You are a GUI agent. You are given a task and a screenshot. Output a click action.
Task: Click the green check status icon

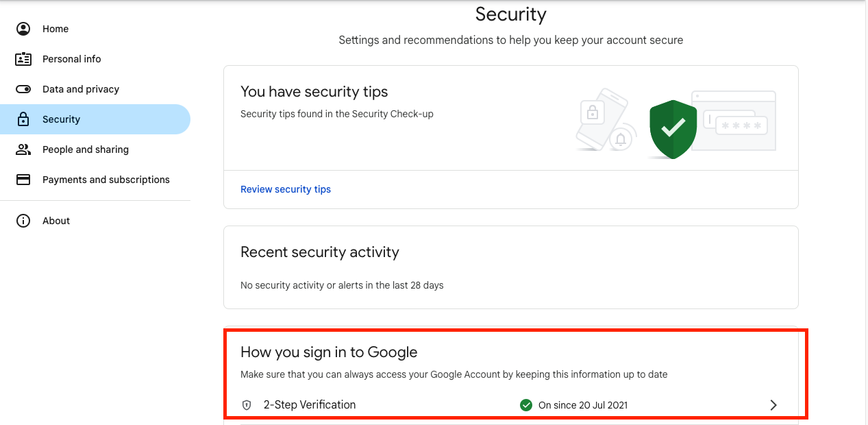tap(526, 405)
